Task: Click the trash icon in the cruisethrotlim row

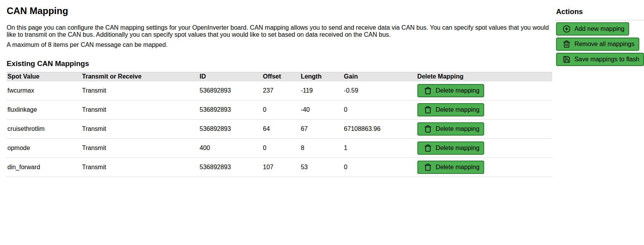Action: [x=428, y=129]
